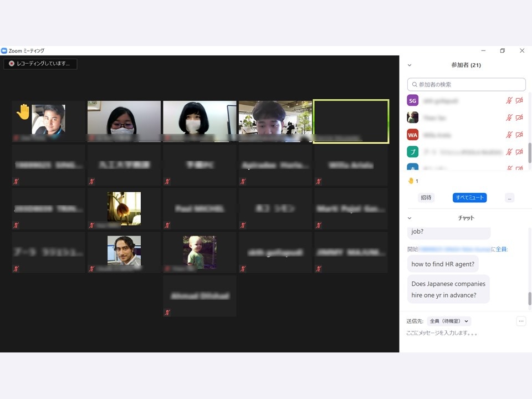Click the muted microphone icon in WA row
Screen dimensions: 532x399
(x=509, y=135)
